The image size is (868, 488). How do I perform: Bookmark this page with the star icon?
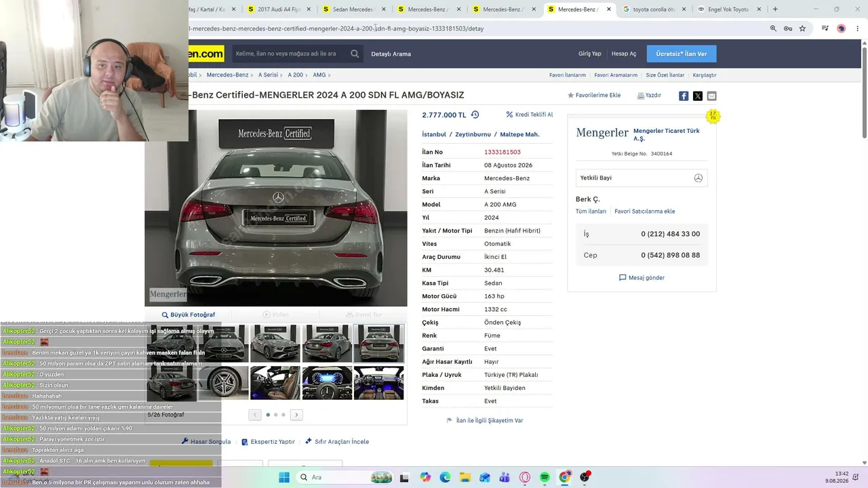click(x=802, y=28)
